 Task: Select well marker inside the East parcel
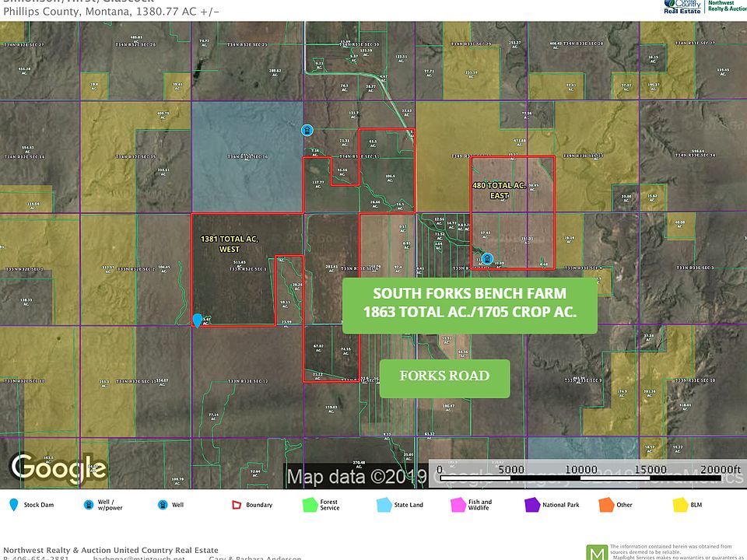(x=487, y=259)
